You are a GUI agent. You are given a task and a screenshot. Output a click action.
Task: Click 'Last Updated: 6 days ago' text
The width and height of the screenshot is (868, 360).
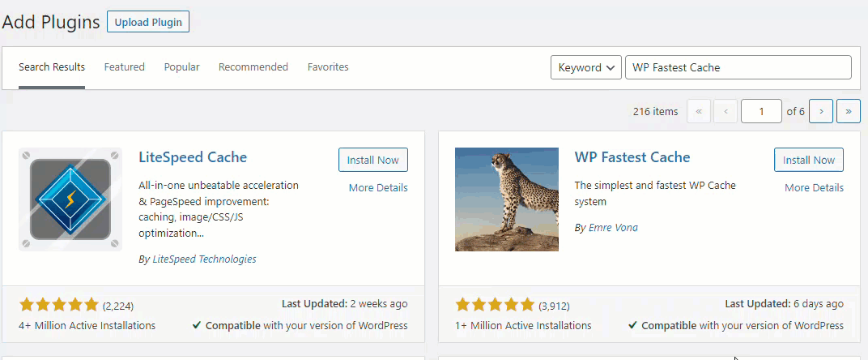(x=785, y=304)
